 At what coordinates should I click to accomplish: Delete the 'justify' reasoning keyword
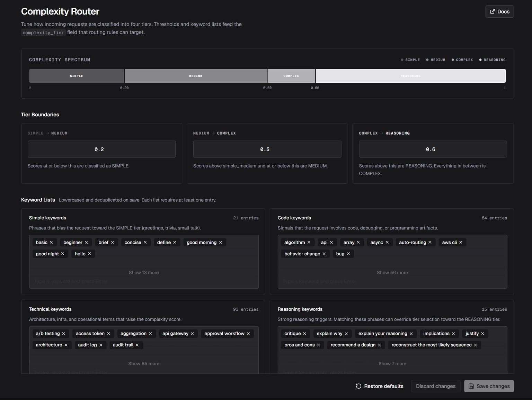coord(483,334)
